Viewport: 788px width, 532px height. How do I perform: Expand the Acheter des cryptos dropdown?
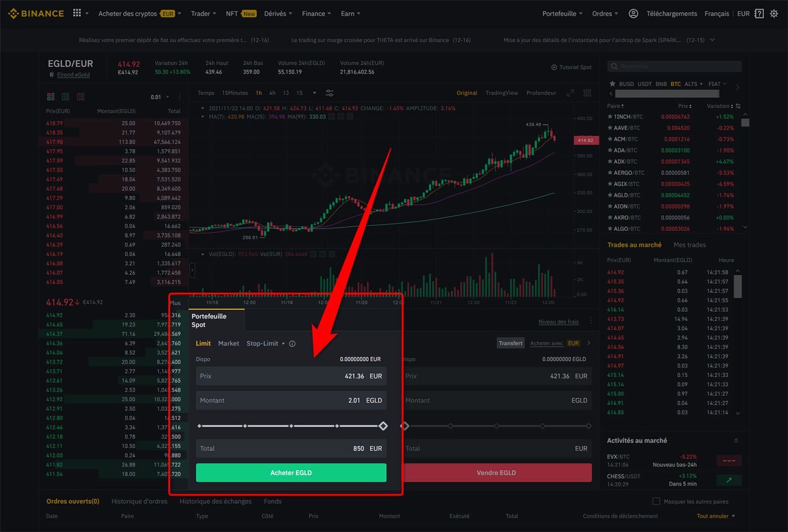[140, 14]
